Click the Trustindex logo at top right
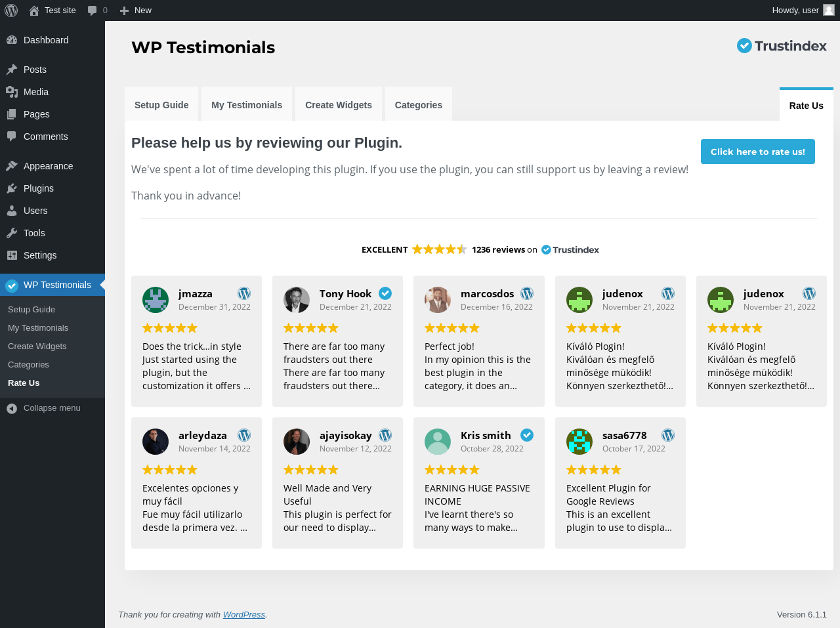840x628 pixels. [782, 45]
